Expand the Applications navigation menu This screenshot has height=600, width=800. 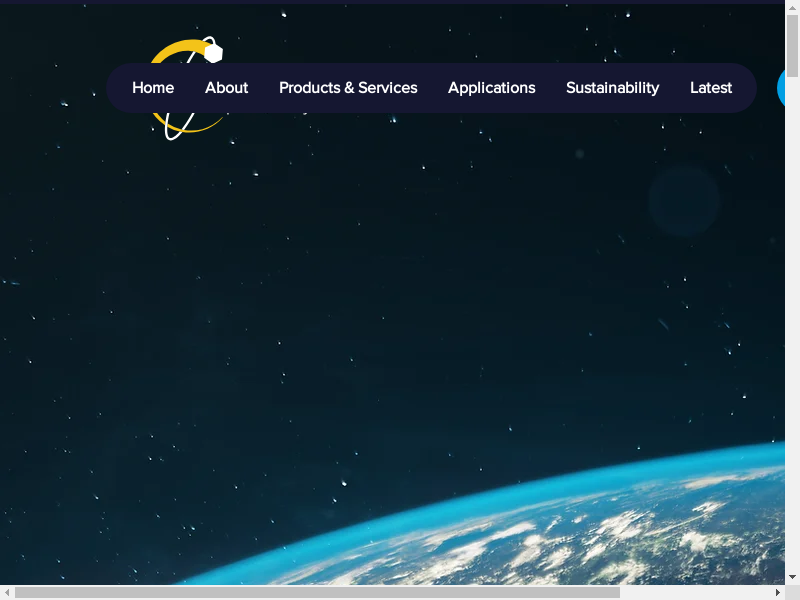coord(491,88)
